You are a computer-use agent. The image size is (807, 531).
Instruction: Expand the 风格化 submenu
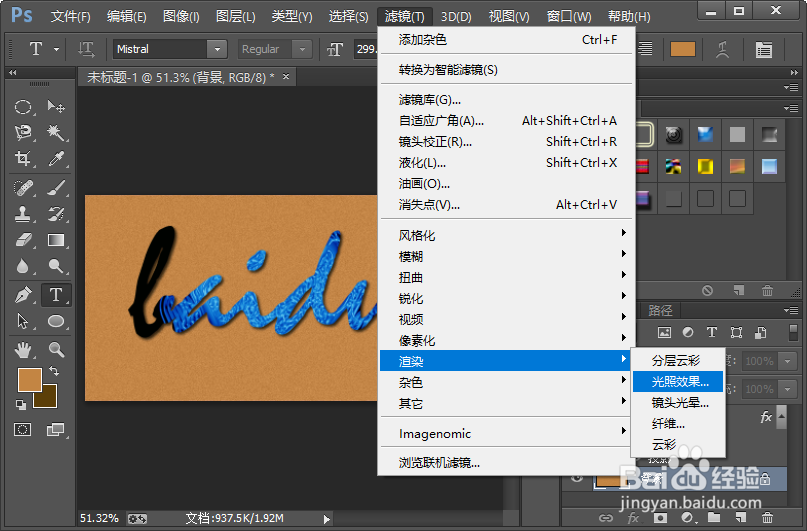(507, 236)
